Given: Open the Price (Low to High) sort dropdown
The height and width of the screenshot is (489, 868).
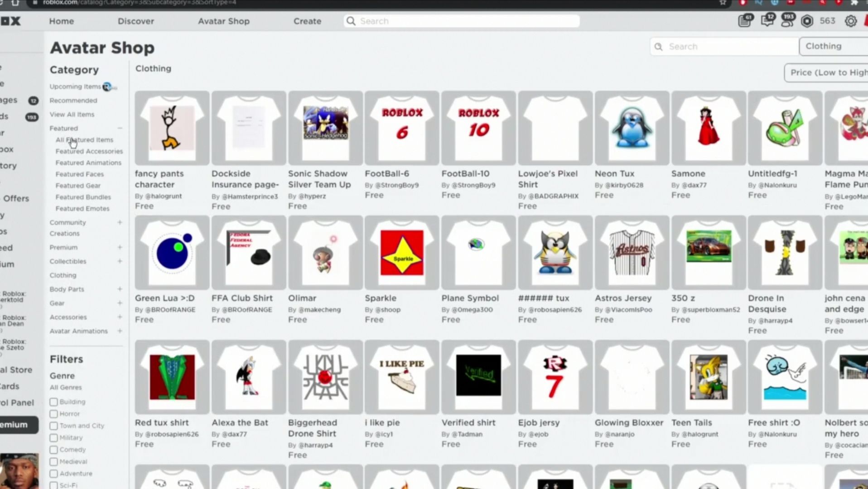Looking at the screenshot, I should click(826, 72).
